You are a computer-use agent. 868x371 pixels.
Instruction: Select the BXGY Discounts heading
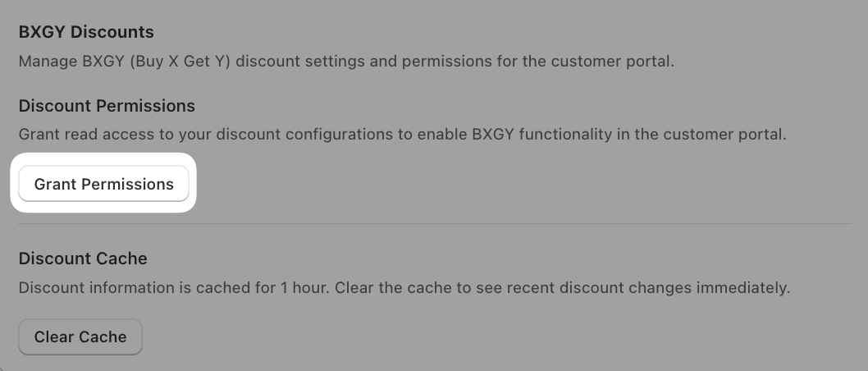[86, 31]
